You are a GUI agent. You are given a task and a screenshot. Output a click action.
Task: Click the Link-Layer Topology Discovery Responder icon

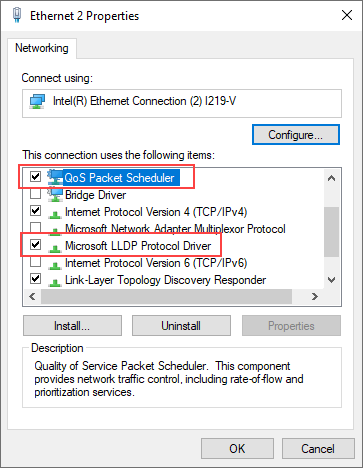[x=55, y=281]
